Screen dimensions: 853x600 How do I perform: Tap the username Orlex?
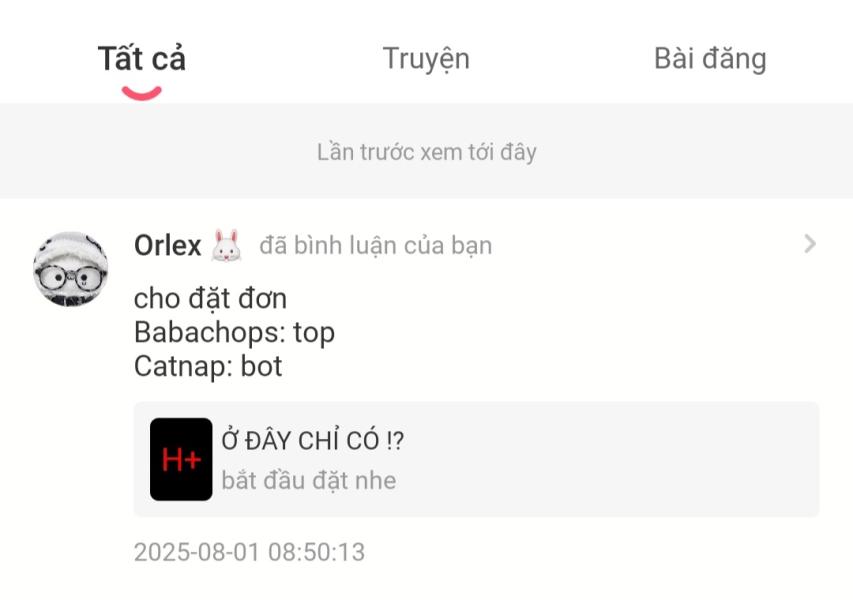[167, 245]
